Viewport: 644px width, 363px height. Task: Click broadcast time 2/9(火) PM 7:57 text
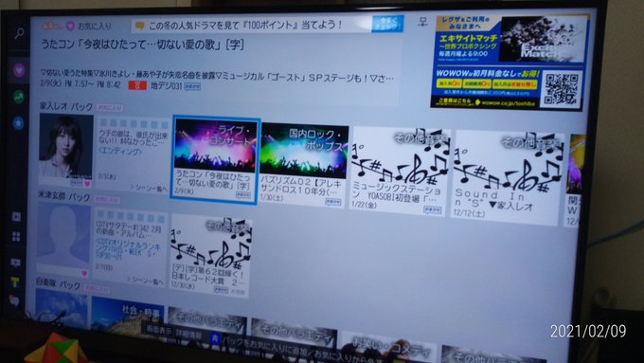tap(80, 84)
